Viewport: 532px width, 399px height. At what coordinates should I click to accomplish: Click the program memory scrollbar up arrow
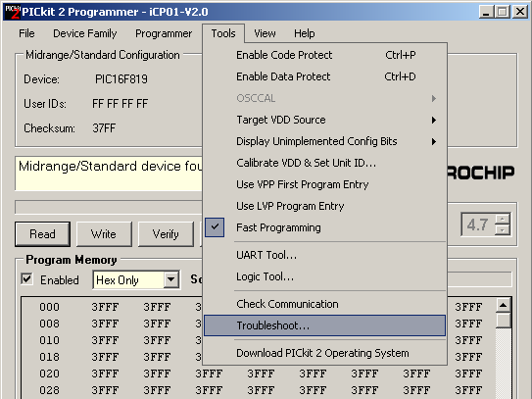click(x=503, y=305)
